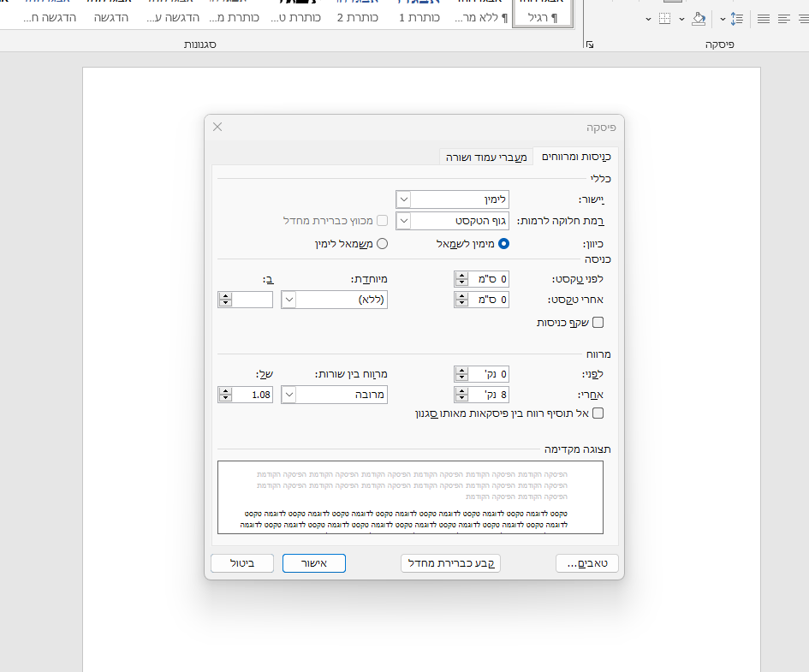Screen dimensions: 809x672
Task: Click the אחרי טקסט indent value field
Action: coord(488,300)
